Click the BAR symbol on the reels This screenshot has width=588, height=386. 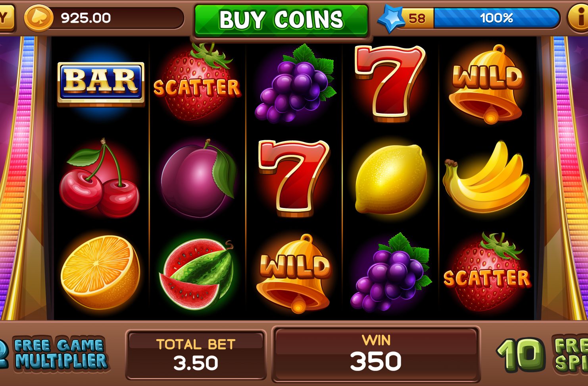(x=101, y=84)
